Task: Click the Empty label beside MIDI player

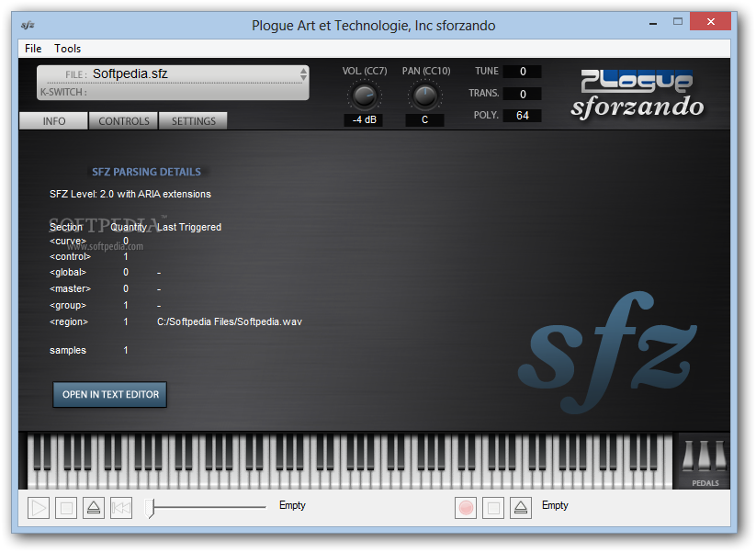Action: (x=292, y=505)
